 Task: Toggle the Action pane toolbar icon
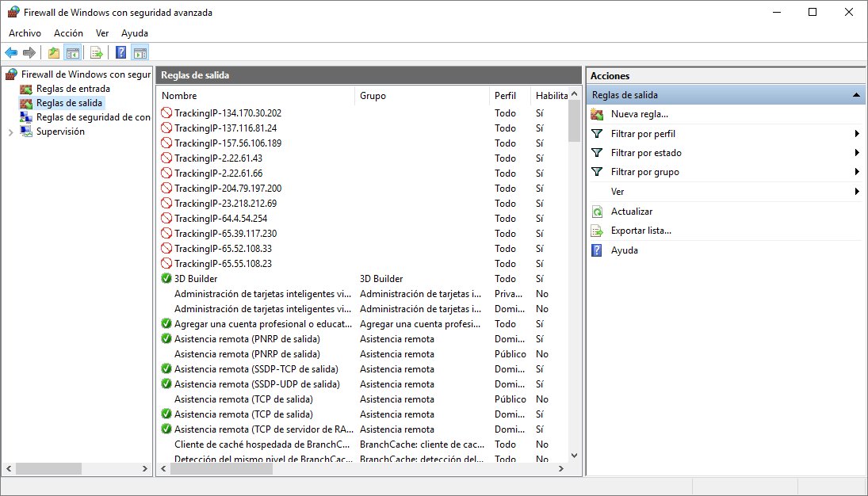tap(140, 53)
